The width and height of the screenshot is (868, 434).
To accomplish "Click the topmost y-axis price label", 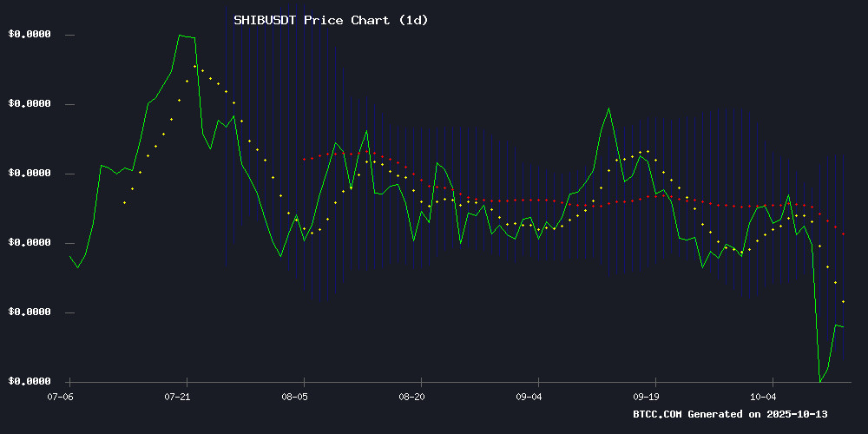I will [x=30, y=35].
